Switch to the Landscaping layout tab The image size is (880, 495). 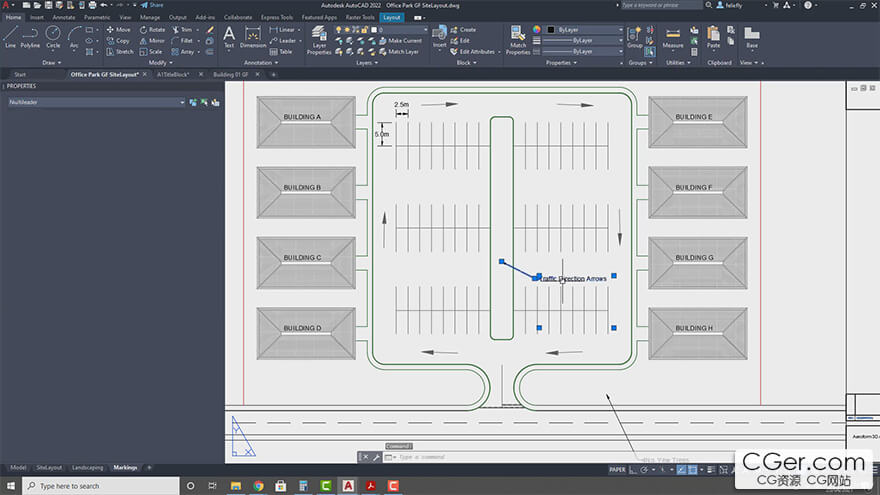point(88,468)
